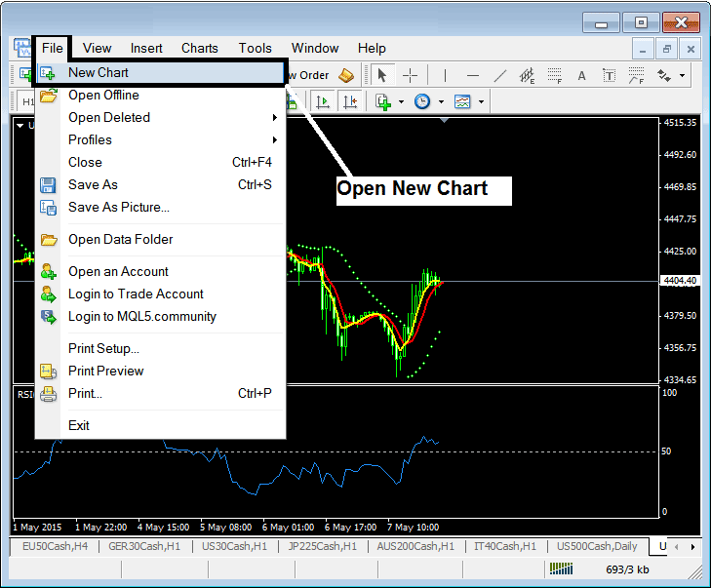The image size is (711, 588).
Task: Select the equidistant channel tool
Action: tap(527, 75)
